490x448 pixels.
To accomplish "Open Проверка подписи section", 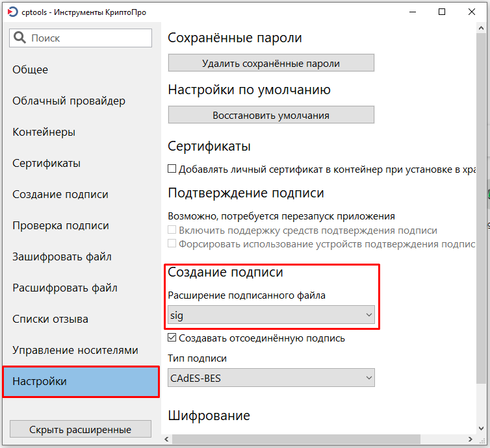I will (x=60, y=225).
